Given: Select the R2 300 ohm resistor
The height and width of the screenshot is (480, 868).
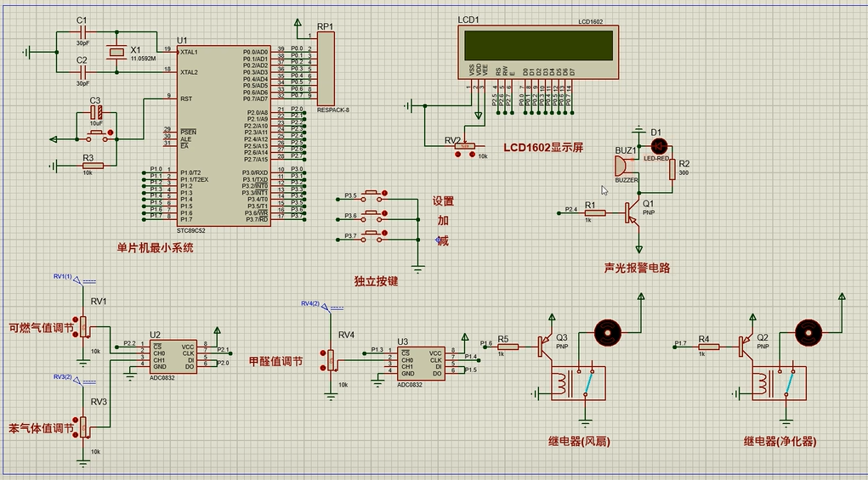Looking at the screenshot, I should point(672,170).
